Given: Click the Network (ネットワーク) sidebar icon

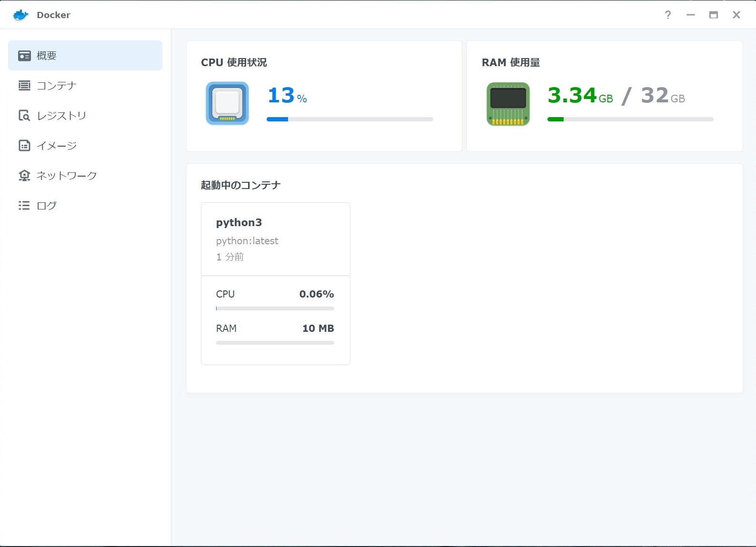Looking at the screenshot, I should point(24,176).
